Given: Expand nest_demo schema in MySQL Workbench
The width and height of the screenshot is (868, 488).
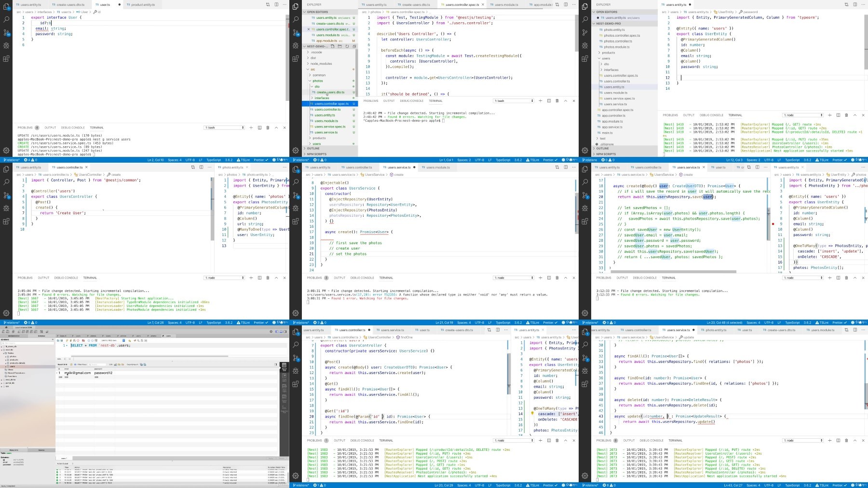Looking at the screenshot, I should click(1, 380).
